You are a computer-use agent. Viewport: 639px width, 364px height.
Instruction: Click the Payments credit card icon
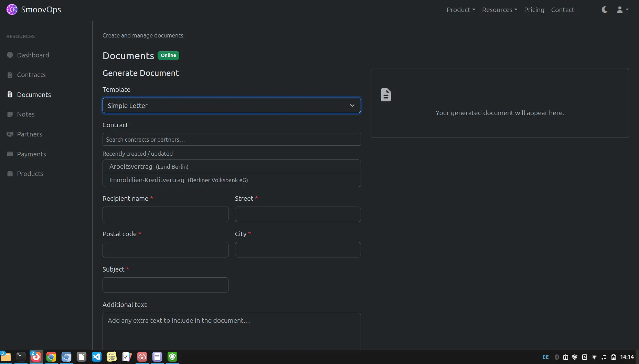click(x=10, y=154)
